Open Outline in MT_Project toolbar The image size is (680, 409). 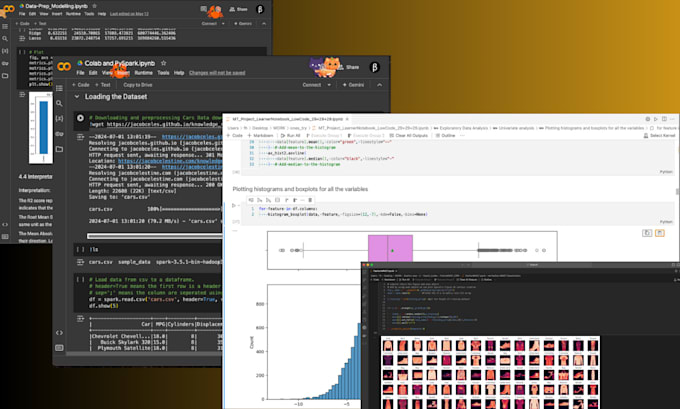tap(445, 136)
